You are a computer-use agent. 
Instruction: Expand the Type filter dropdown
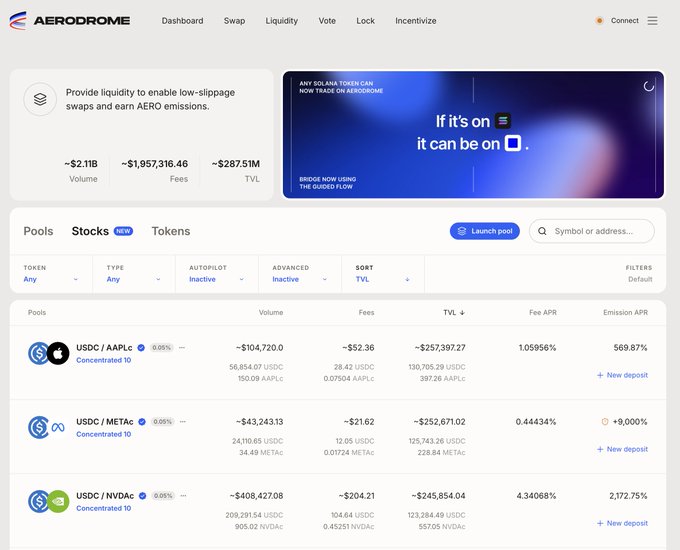[x=134, y=274]
